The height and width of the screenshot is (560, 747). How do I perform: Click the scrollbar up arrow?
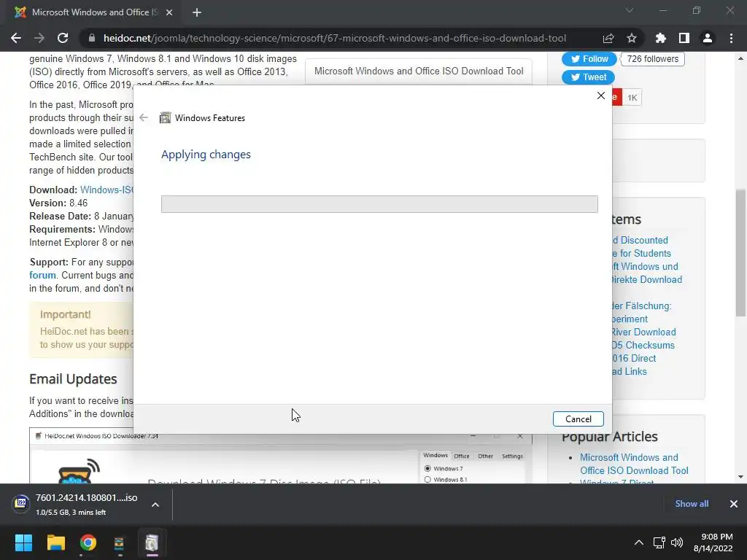click(x=740, y=58)
